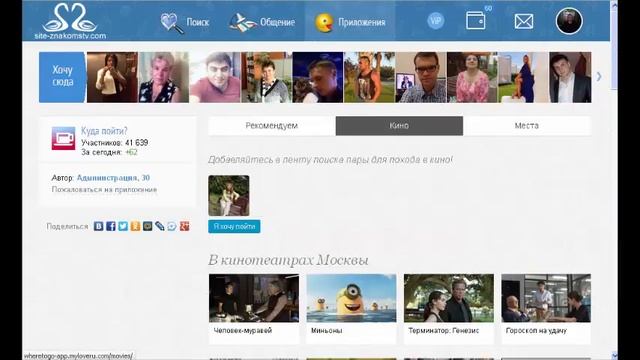Open the Гороскоп на удачу movie thumbnail
The width and height of the screenshot is (640, 360).
click(546, 298)
